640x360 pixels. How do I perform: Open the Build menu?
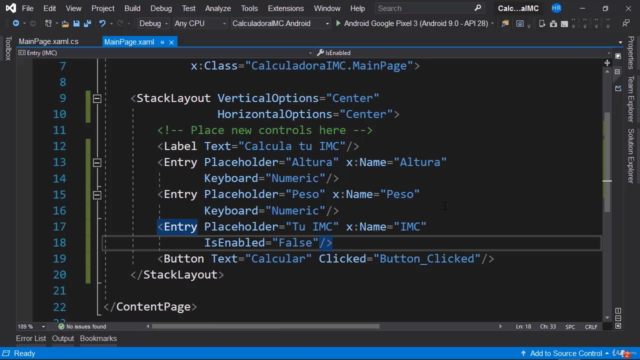(132, 8)
